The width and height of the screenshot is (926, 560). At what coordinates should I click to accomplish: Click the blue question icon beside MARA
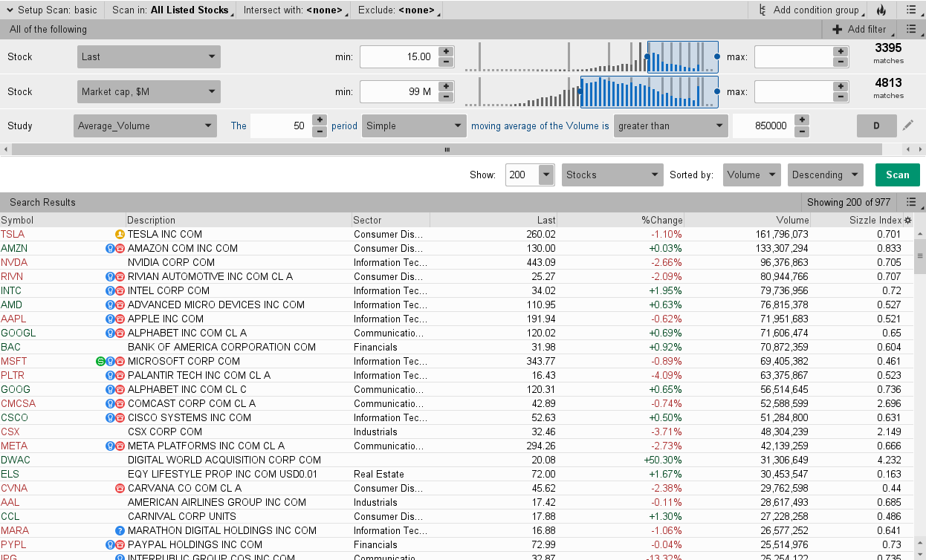[120, 530]
